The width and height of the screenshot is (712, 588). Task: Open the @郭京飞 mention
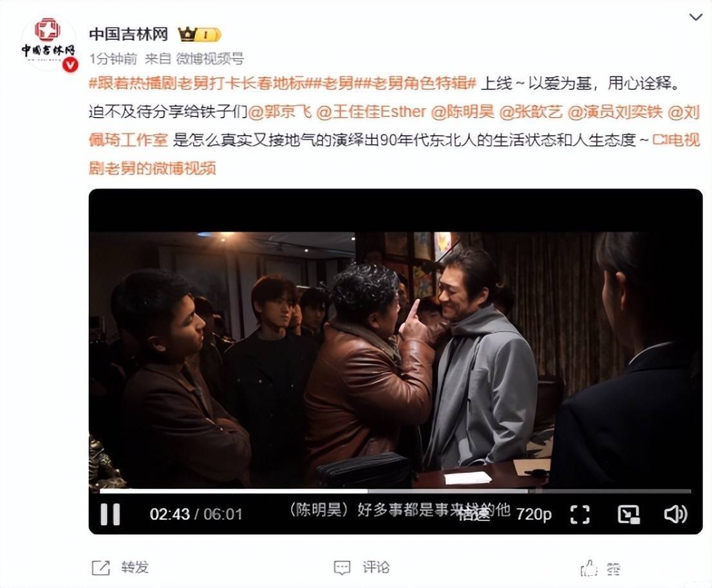click(x=280, y=111)
